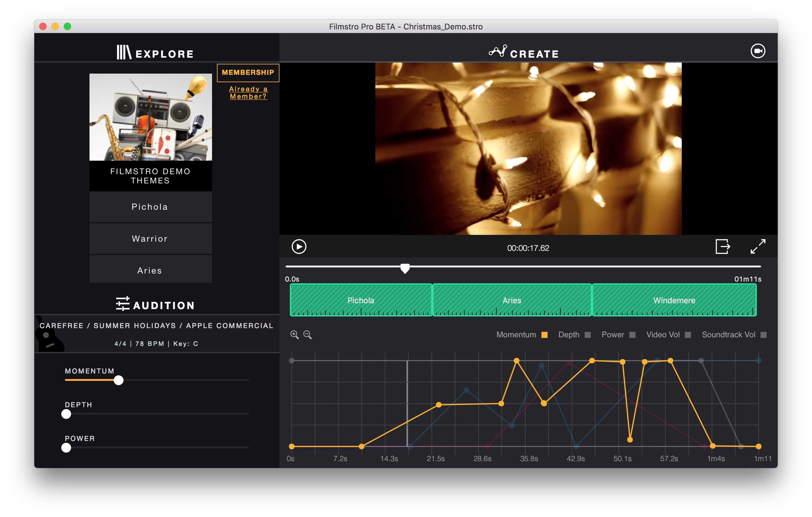
Task: Click the camera icon in the top-right corner
Action: [x=759, y=51]
